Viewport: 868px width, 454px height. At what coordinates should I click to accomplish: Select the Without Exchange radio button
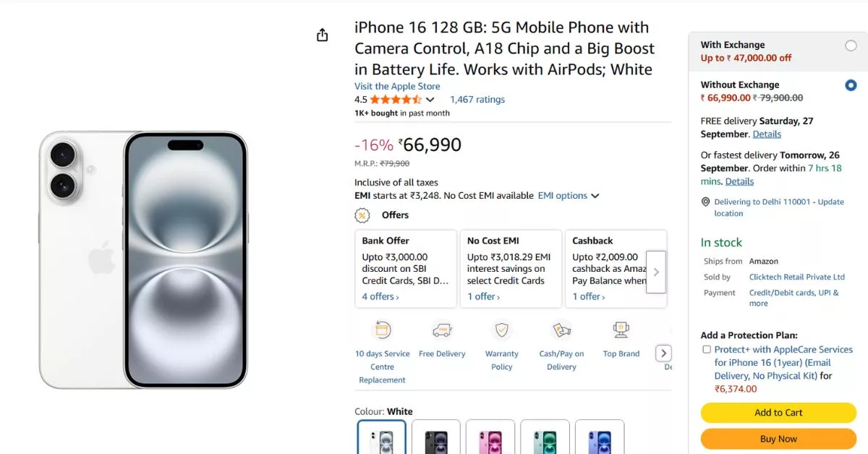[x=851, y=84]
